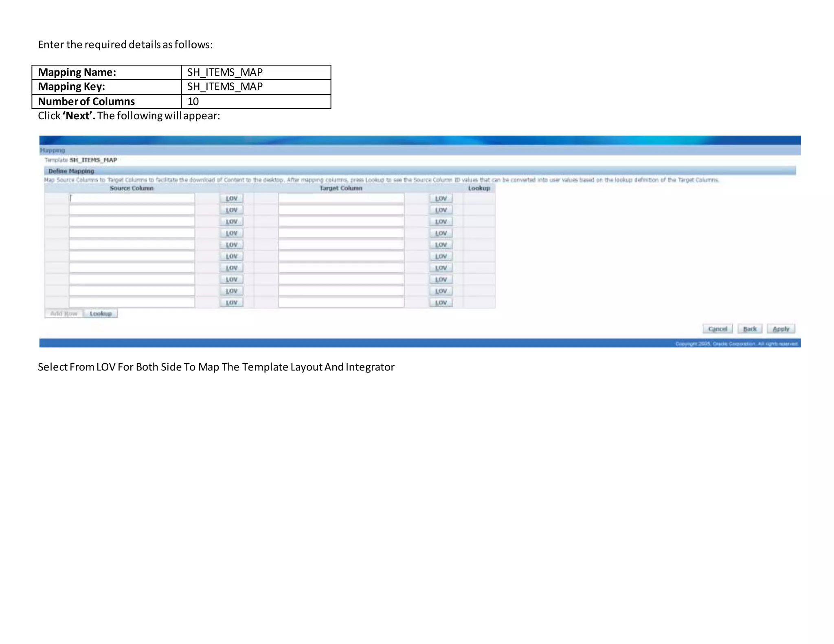Image resolution: width=834 pixels, height=644 pixels.
Task: Open LOV for second Target Column row
Action: [441, 210]
